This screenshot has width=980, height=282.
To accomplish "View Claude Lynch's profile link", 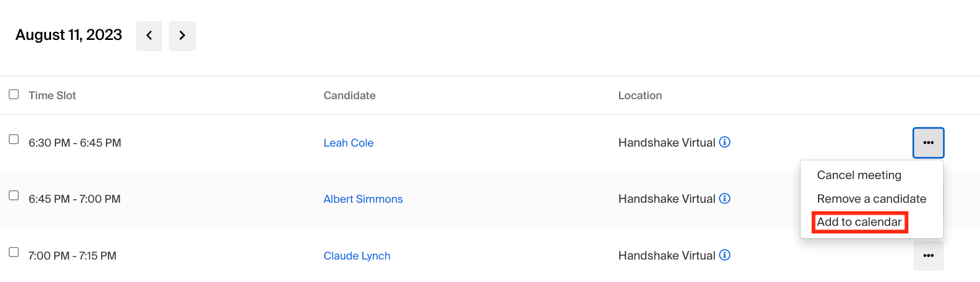I will 357,256.
